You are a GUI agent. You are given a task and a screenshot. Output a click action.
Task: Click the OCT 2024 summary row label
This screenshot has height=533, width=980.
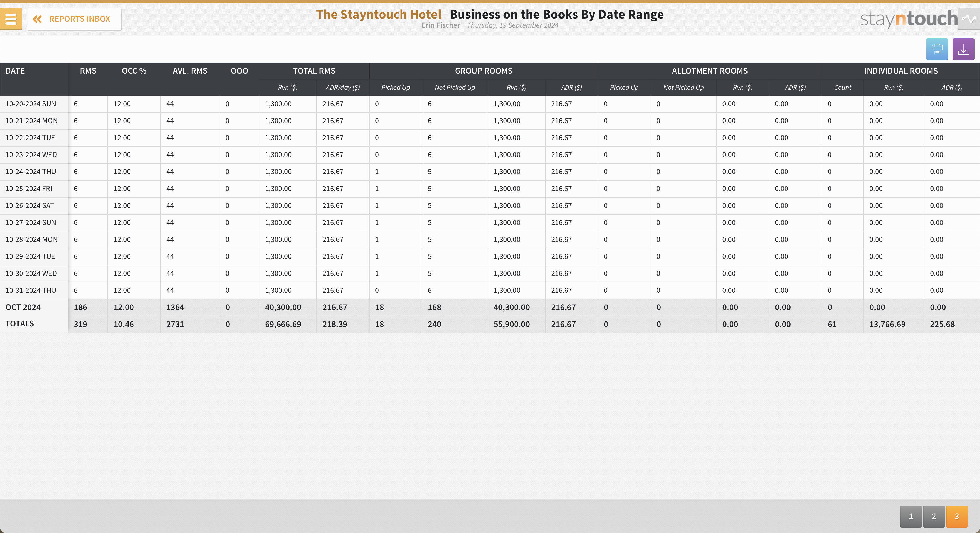pos(23,307)
